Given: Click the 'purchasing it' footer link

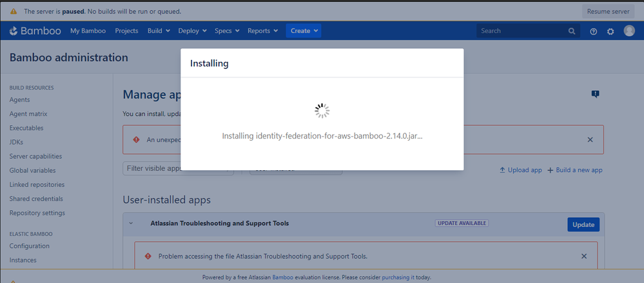Looking at the screenshot, I should [x=398, y=277].
